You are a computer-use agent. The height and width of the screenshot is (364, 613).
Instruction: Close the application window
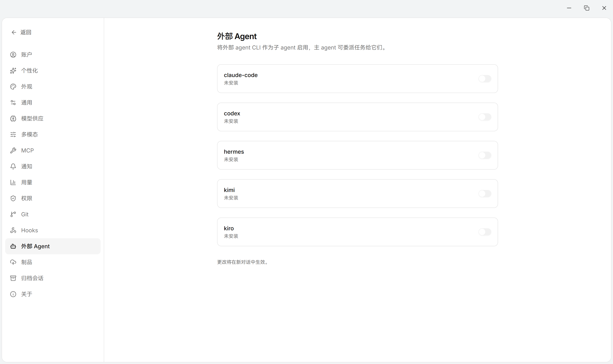tap(604, 8)
